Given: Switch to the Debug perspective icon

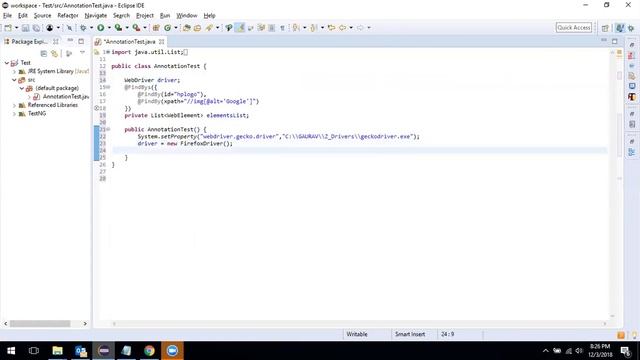Looking at the screenshot, I should click(631, 28).
